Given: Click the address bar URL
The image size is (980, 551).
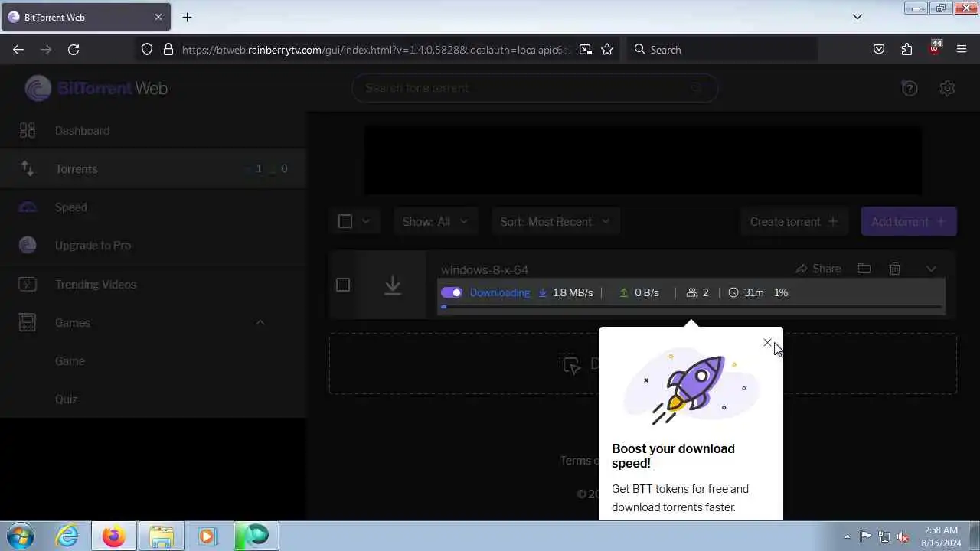Looking at the screenshot, I should 376,49.
